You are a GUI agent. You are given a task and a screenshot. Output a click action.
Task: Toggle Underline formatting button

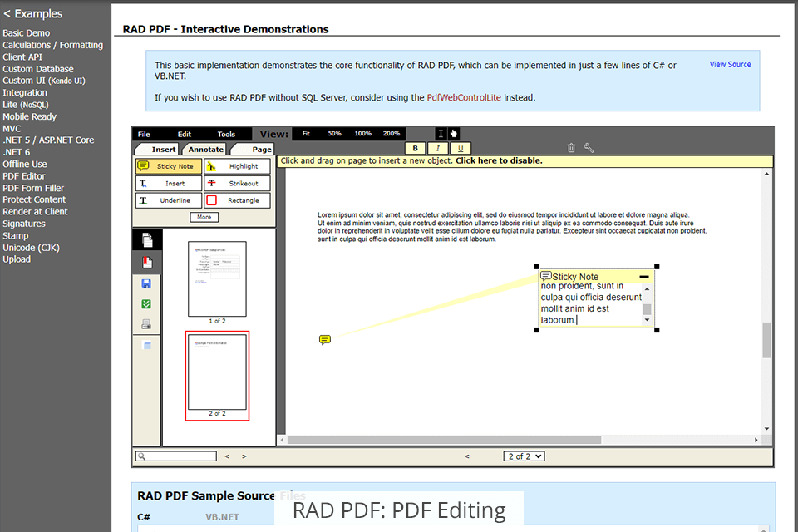click(x=461, y=148)
